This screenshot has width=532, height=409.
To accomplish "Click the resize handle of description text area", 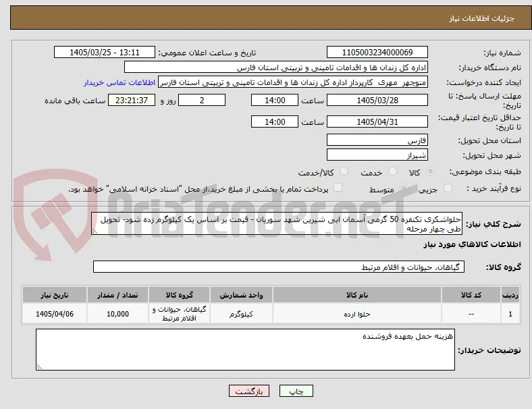I will [95, 231].
